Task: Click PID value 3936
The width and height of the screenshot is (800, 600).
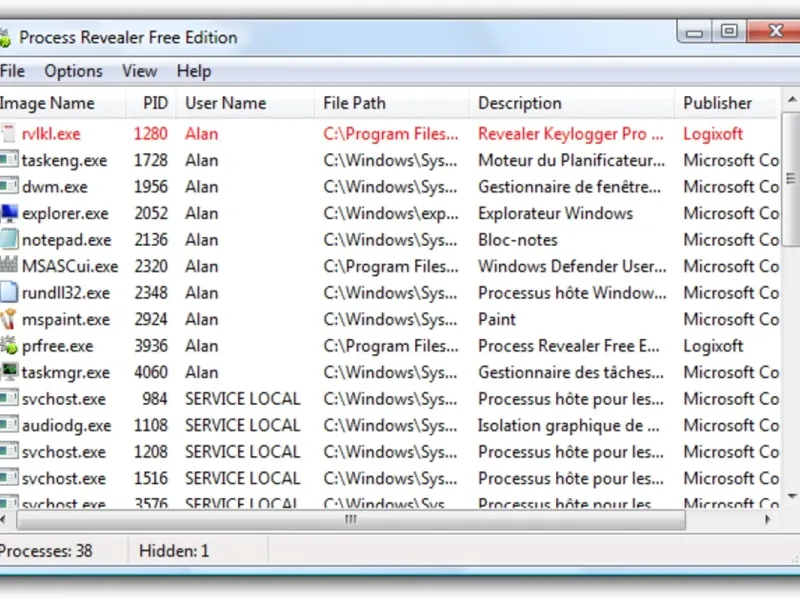Action: 151,346
